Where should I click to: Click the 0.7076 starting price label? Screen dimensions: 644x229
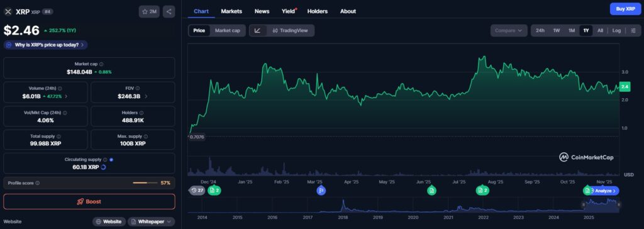pos(196,137)
